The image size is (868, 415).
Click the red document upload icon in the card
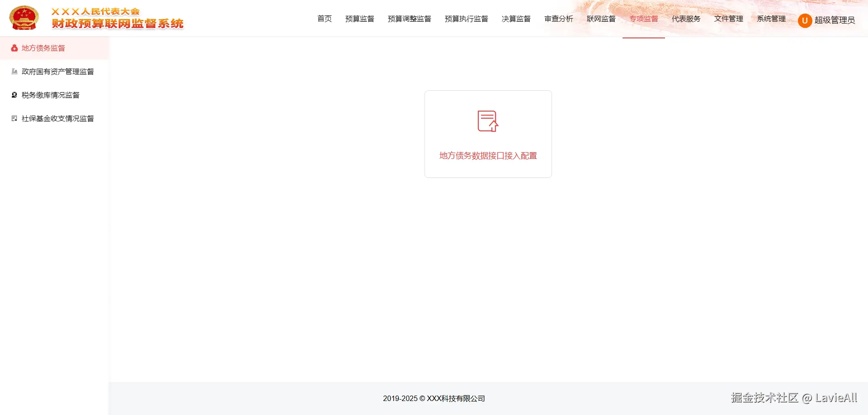pos(487,121)
